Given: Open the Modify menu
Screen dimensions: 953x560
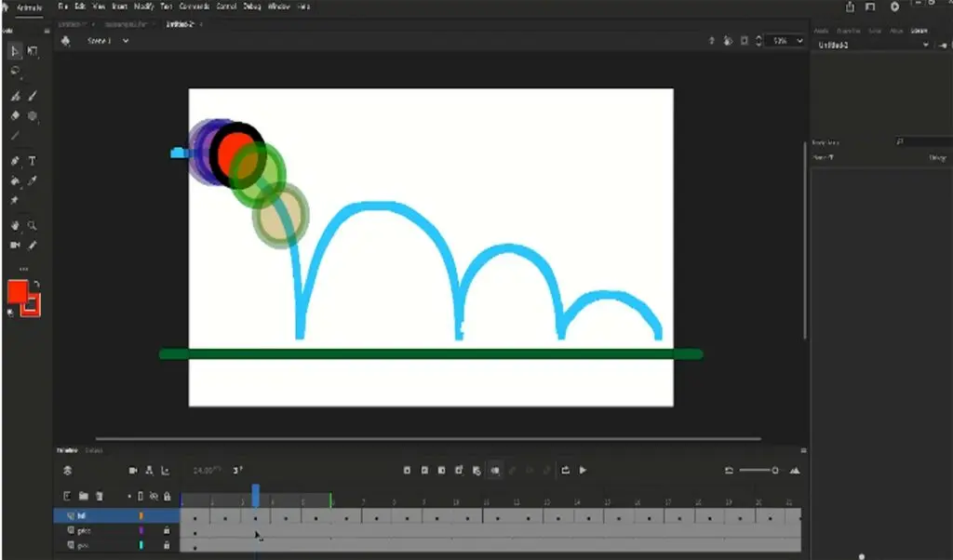Looking at the screenshot, I should click(144, 7).
